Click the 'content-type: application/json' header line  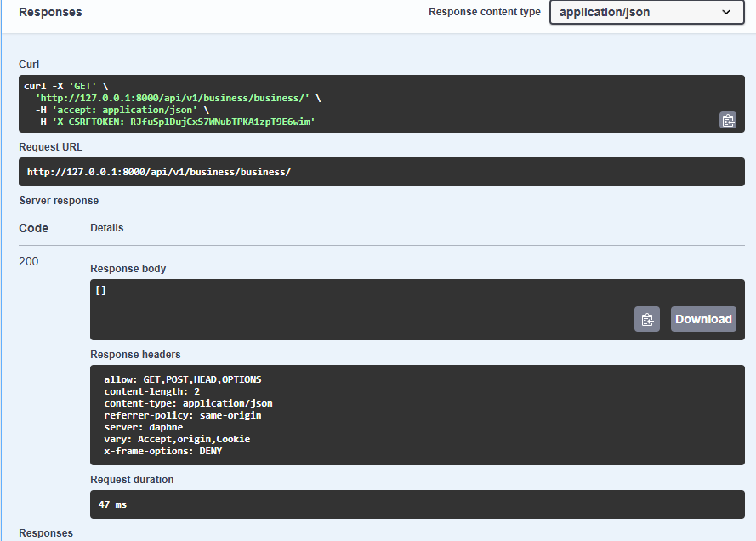click(x=188, y=403)
